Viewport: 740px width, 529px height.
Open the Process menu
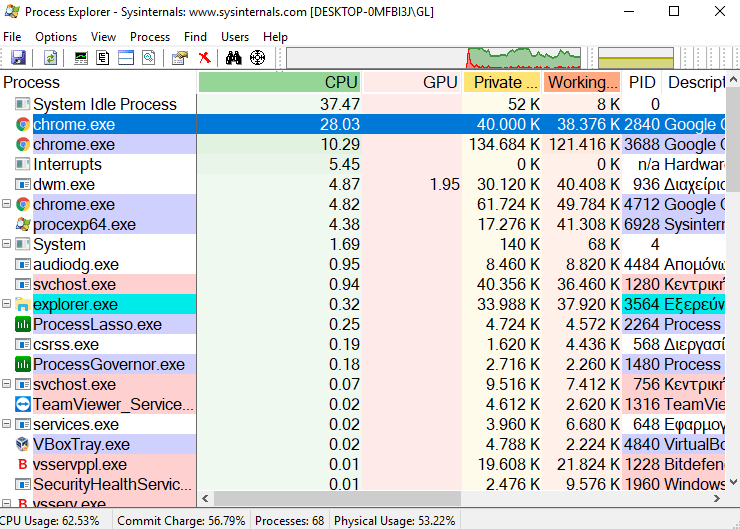coord(150,37)
